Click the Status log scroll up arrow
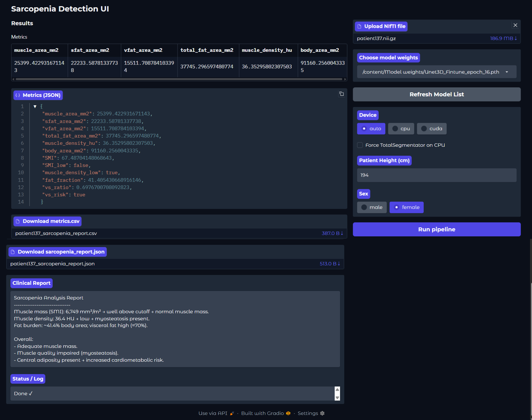The width and height of the screenshot is (532, 420). 337,390
